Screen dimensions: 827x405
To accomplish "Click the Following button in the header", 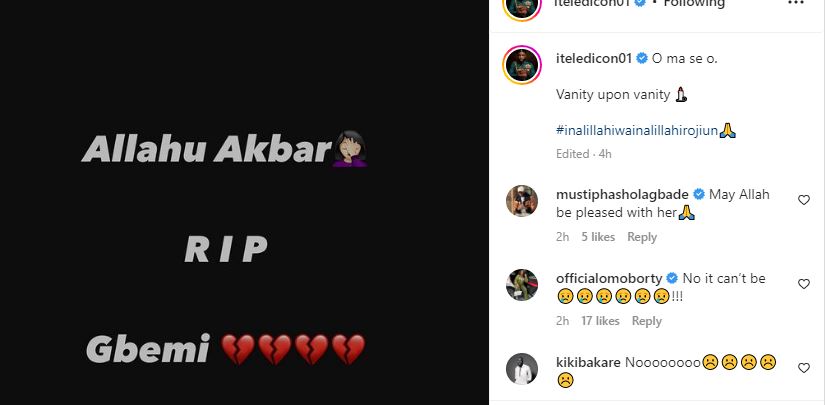I will click(694, 3).
